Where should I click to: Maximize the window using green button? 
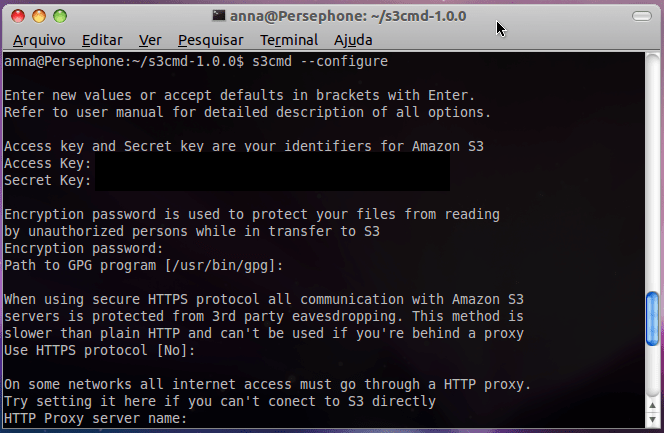63,17
